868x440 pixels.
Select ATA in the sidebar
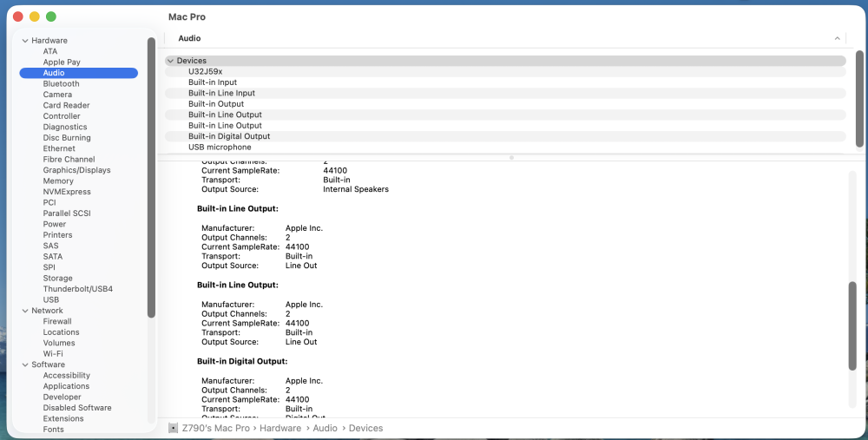(50, 51)
